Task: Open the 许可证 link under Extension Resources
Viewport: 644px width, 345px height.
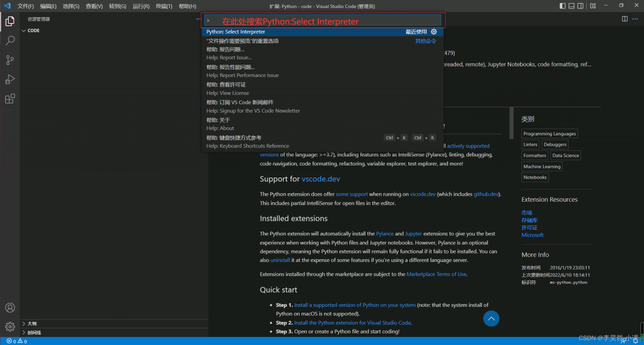Action: pos(529,227)
